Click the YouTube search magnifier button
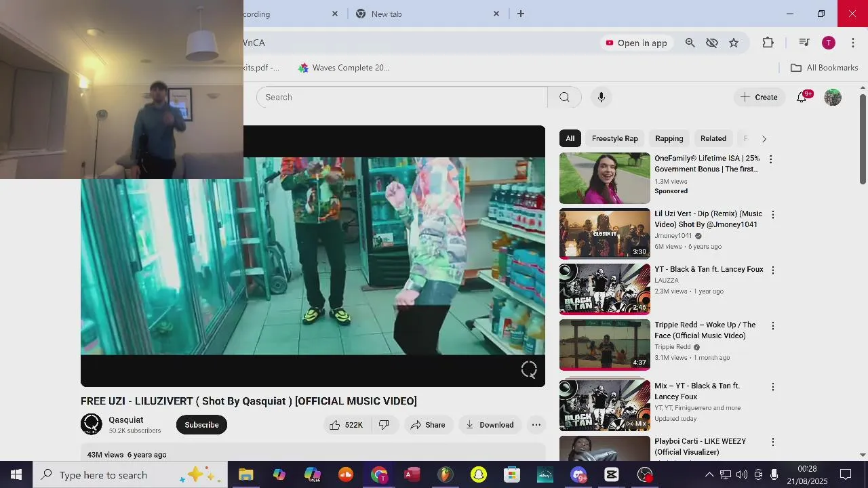The width and height of the screenshot is (868, 488). 564,97
